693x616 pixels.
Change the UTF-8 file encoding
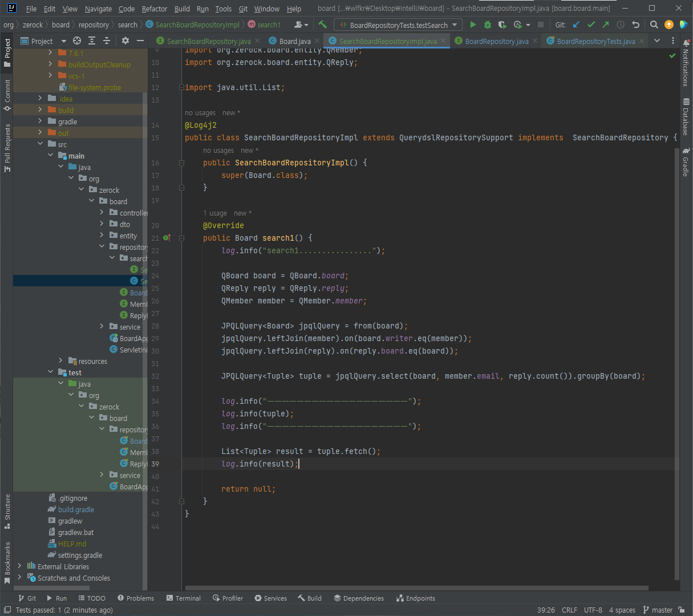(x=593, y=610)
